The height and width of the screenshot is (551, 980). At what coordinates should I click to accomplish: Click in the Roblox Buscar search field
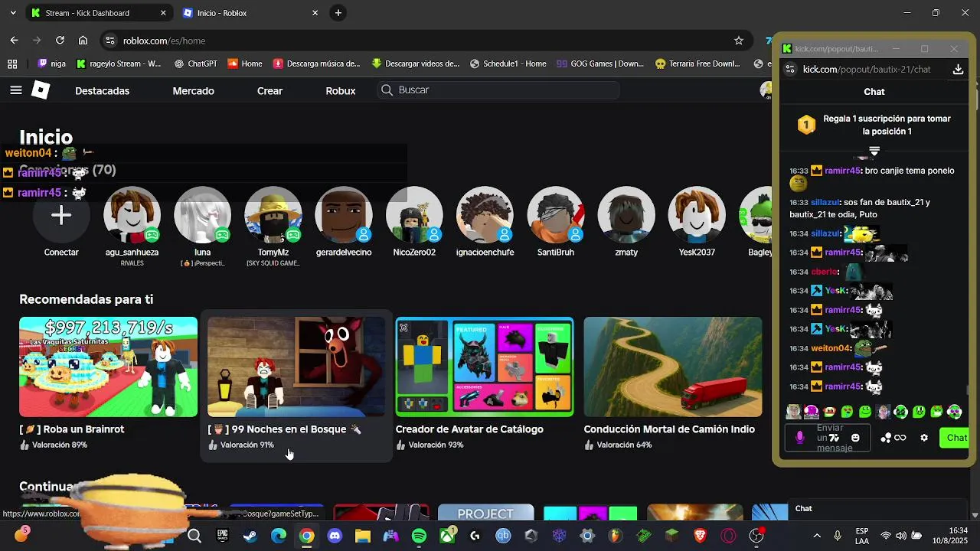tap(498, 90)
